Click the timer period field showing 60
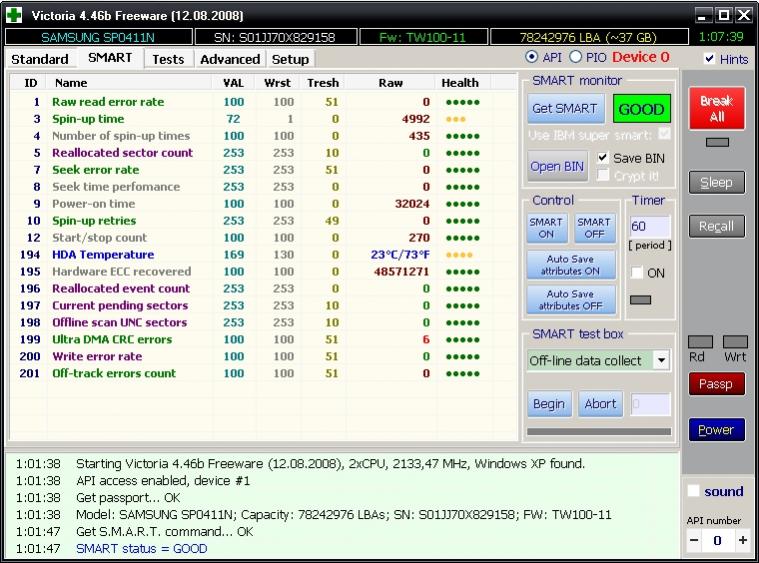This screenshot has height=563, width=759. (x=649, y=226)
